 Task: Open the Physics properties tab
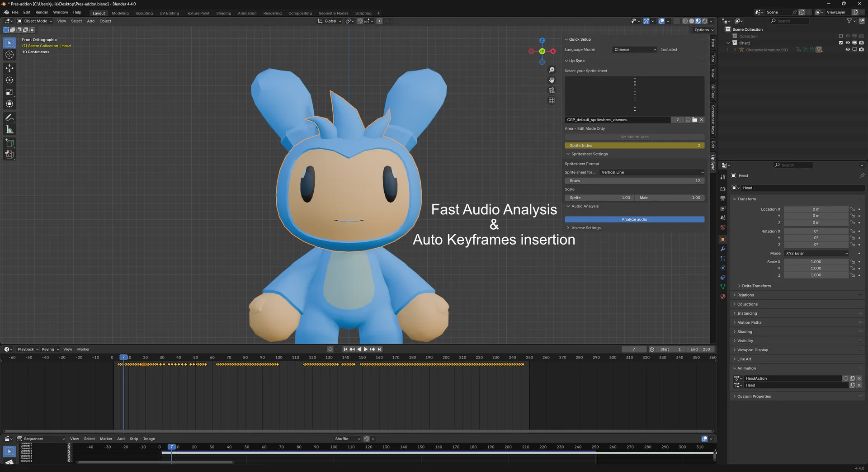[x=723, y=268]
